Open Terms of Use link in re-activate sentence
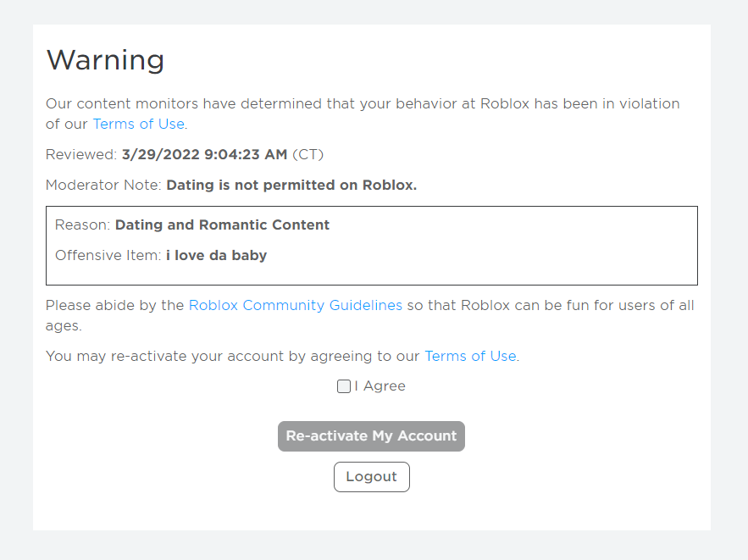748x560 pixels. [470, 356]
